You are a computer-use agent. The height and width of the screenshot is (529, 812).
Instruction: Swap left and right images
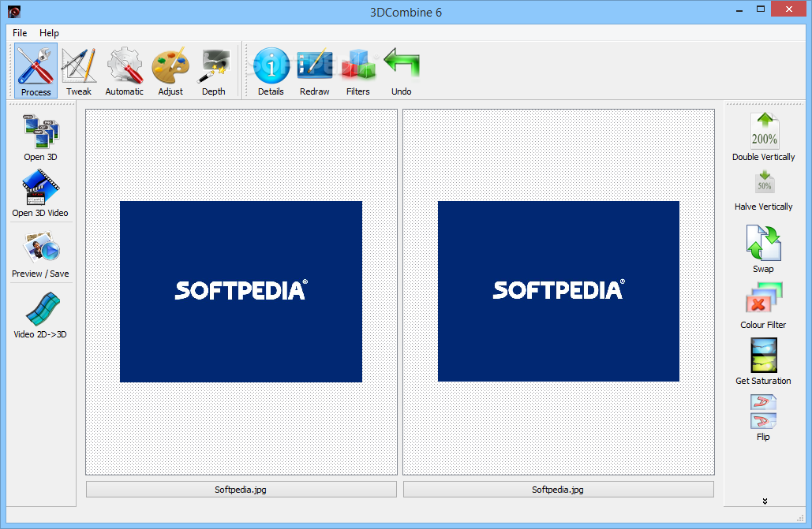[764, 248]
